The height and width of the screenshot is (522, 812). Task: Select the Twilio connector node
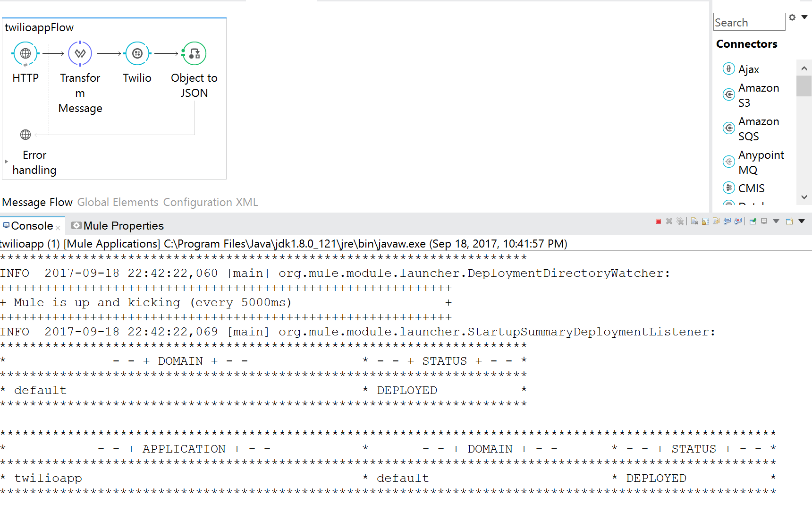137,54
